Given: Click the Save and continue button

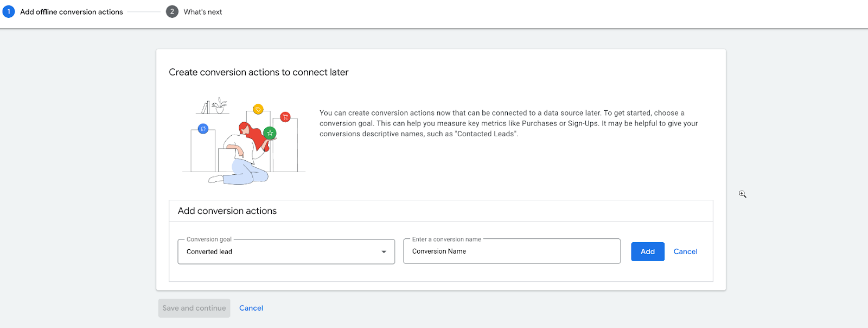Looking at the screenshot, I should [194, 308].
